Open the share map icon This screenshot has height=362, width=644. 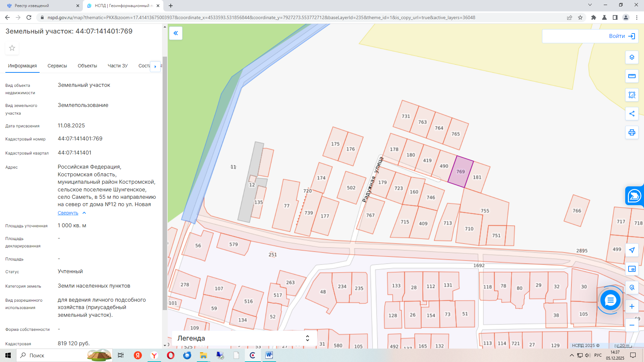pyautogui.click(x=632, y=114)
